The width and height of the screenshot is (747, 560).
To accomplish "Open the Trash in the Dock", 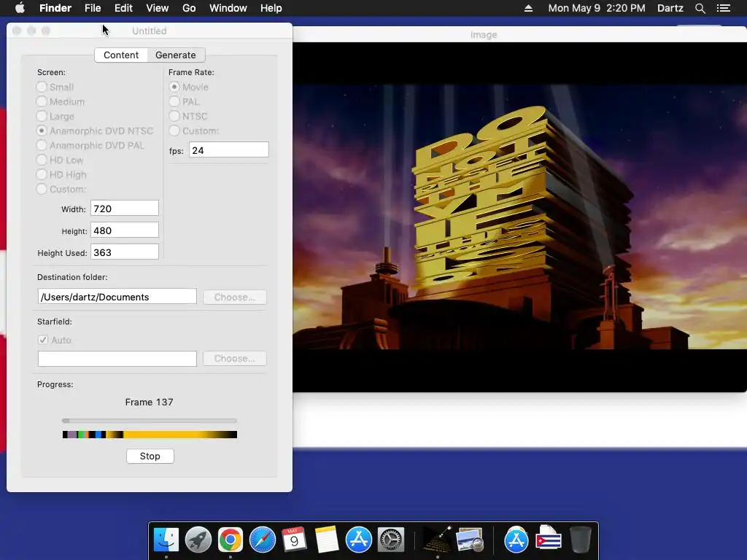I will 580,540.
